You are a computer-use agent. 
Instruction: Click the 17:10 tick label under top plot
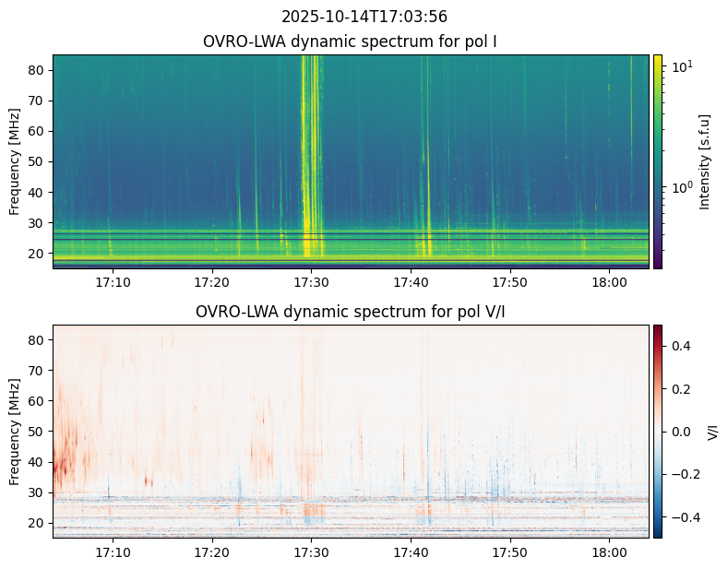pyautogui.click(x=113, y=282)
